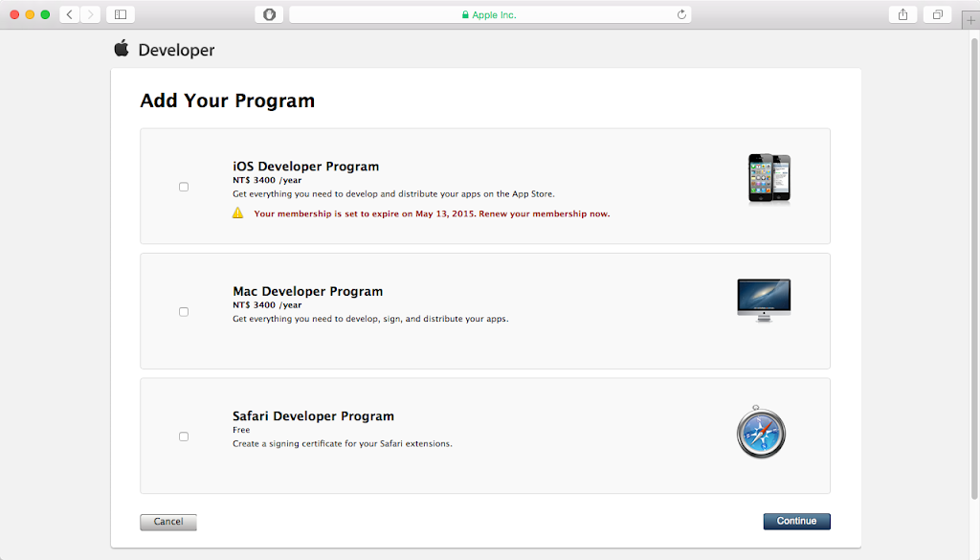Show all tabs overview icon

pos(937,14)
